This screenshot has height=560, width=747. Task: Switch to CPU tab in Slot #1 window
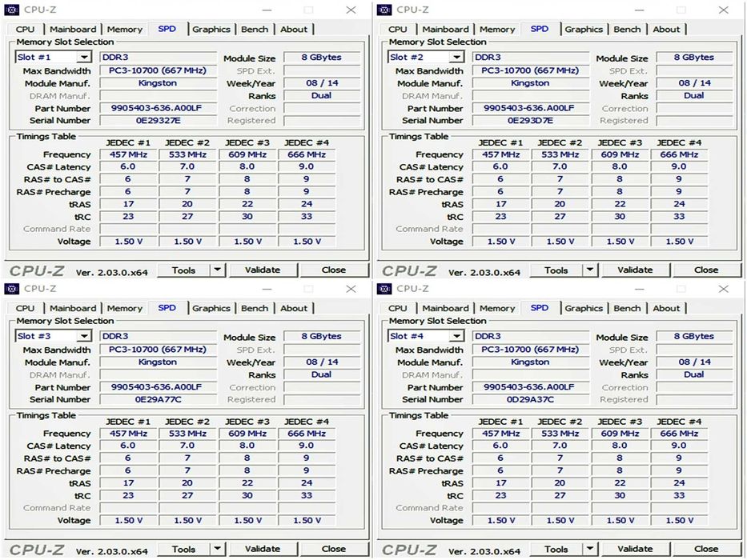pos(26,29)
